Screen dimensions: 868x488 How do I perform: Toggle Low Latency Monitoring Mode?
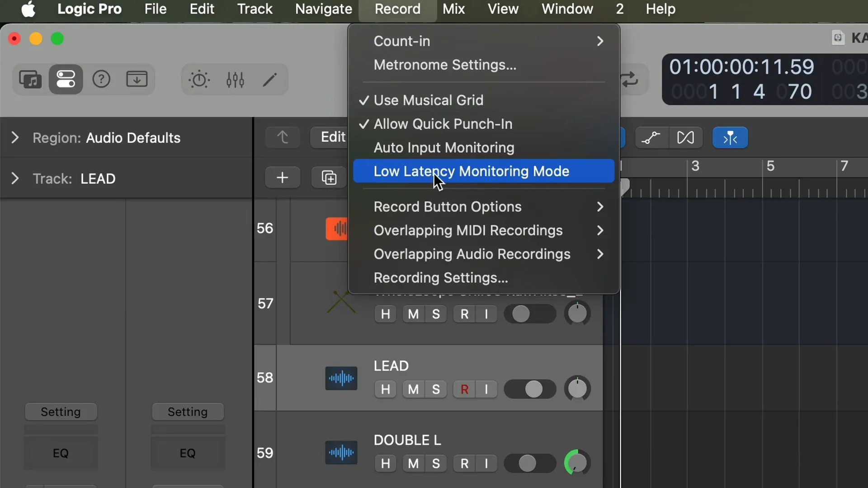471,171
